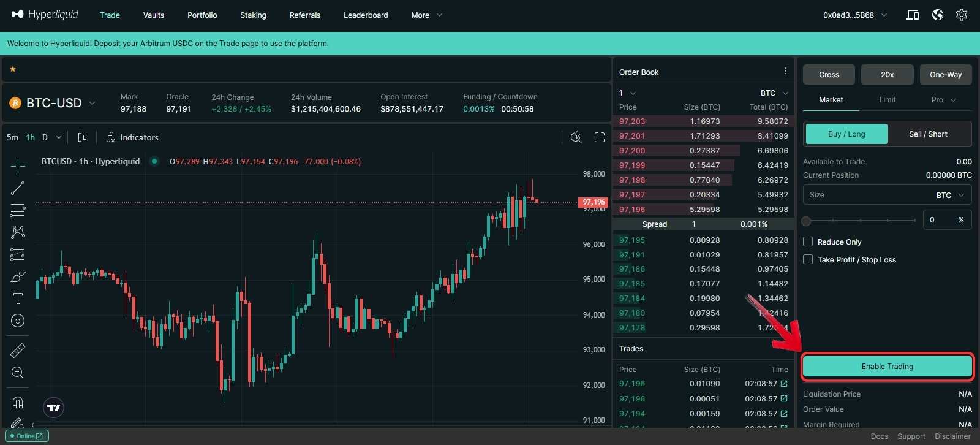The height and width of the screenshot is (445, 980).
Task: Toggle the magnet snap mode
Action: coord(18,402)
